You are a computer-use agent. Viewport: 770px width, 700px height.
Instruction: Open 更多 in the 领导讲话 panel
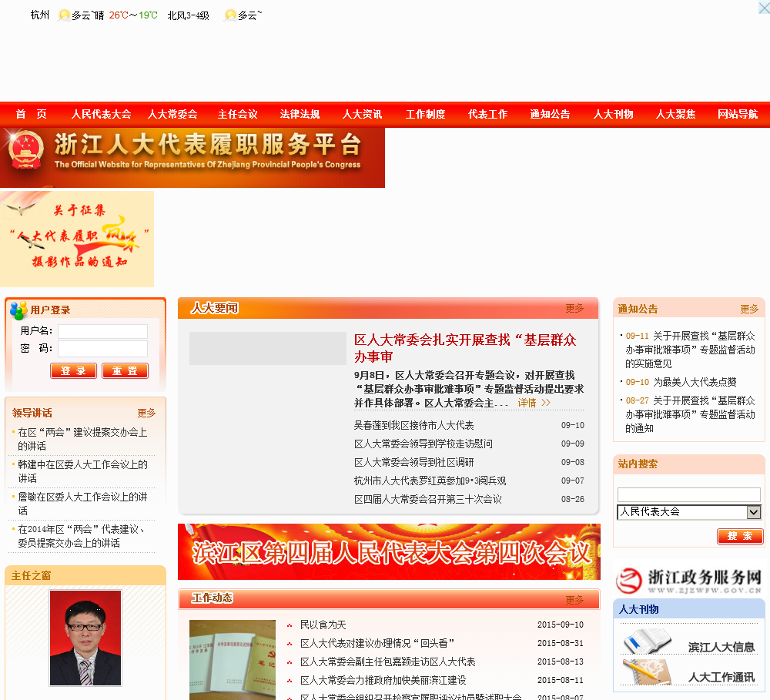[x=146, y=413]
